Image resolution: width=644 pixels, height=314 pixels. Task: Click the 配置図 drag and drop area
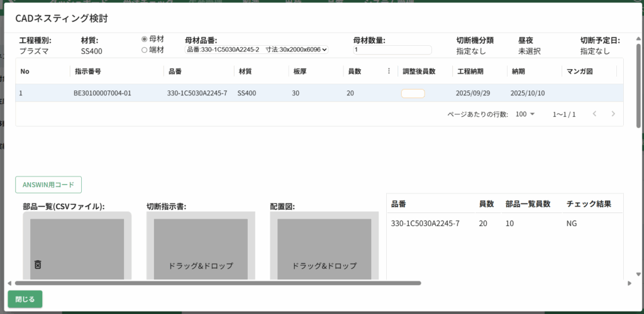[325, 251]
